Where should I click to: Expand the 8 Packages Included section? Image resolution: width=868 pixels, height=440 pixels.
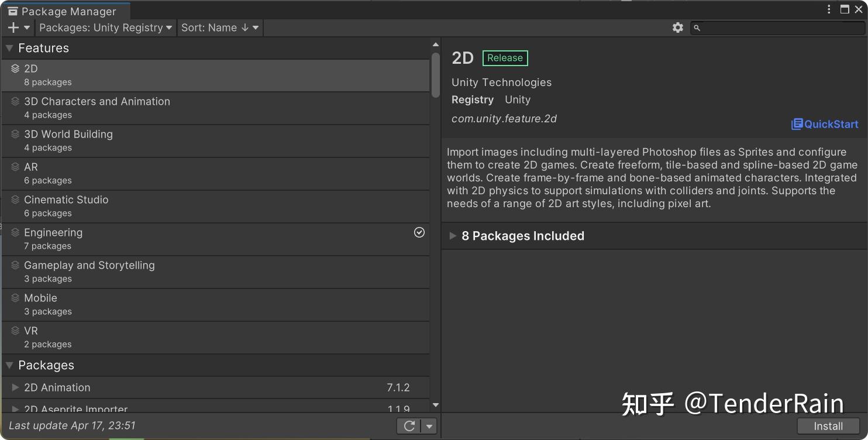(x=453, y=236)
